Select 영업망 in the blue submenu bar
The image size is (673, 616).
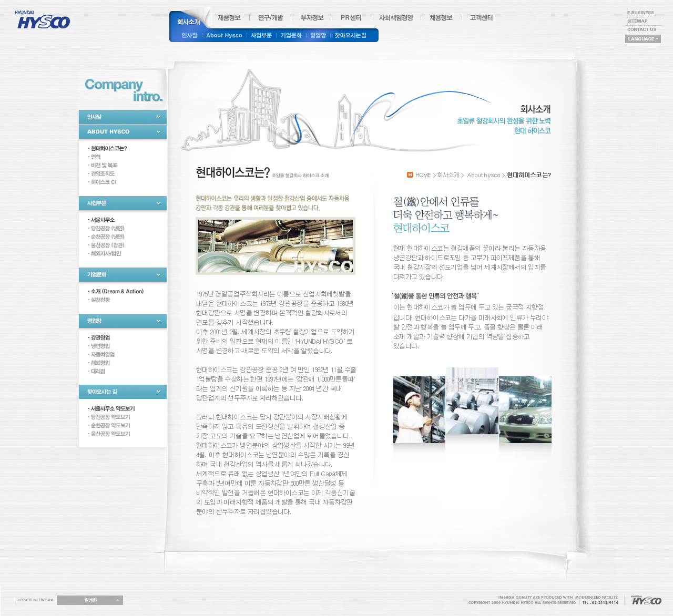pos(318,35)
